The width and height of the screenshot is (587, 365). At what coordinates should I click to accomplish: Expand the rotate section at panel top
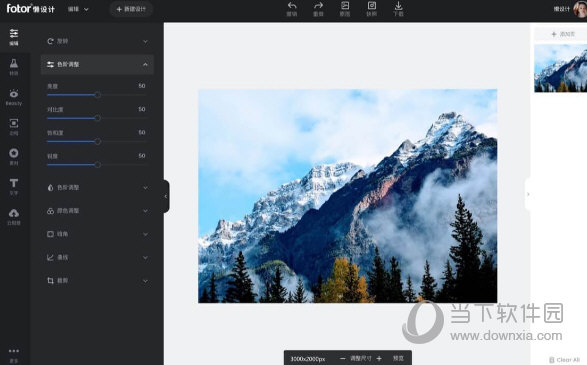tap(97, 41)
